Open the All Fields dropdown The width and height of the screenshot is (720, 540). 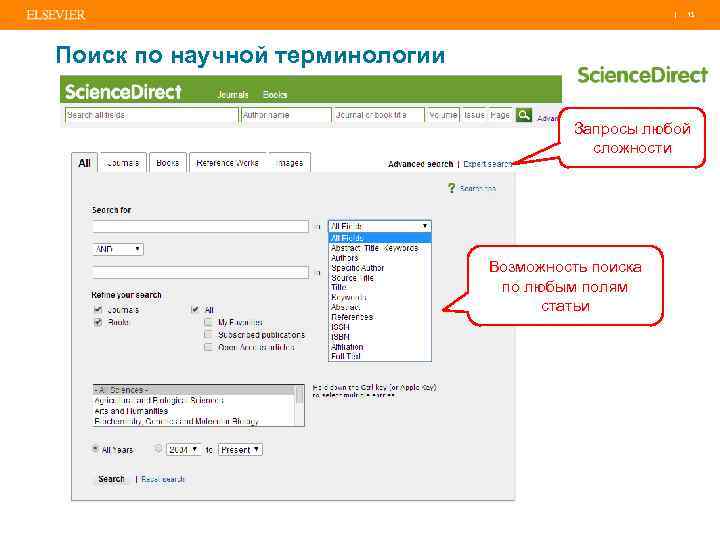[x=380, y=226]
